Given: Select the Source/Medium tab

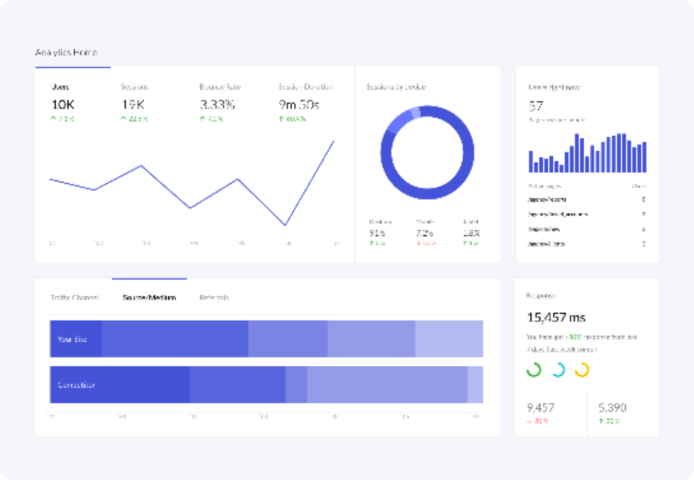Looking at the screenshot, I should (149, 297).
